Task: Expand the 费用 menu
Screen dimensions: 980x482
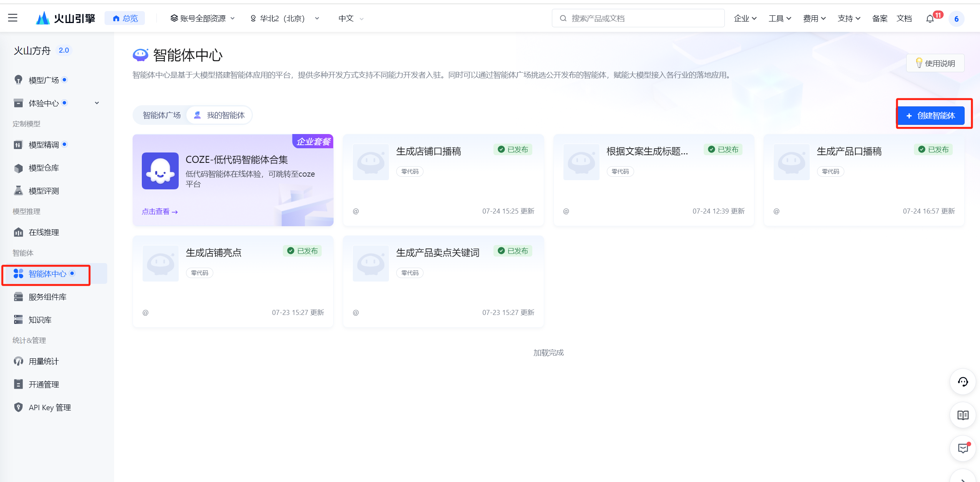Action: [x=814, y=18]
